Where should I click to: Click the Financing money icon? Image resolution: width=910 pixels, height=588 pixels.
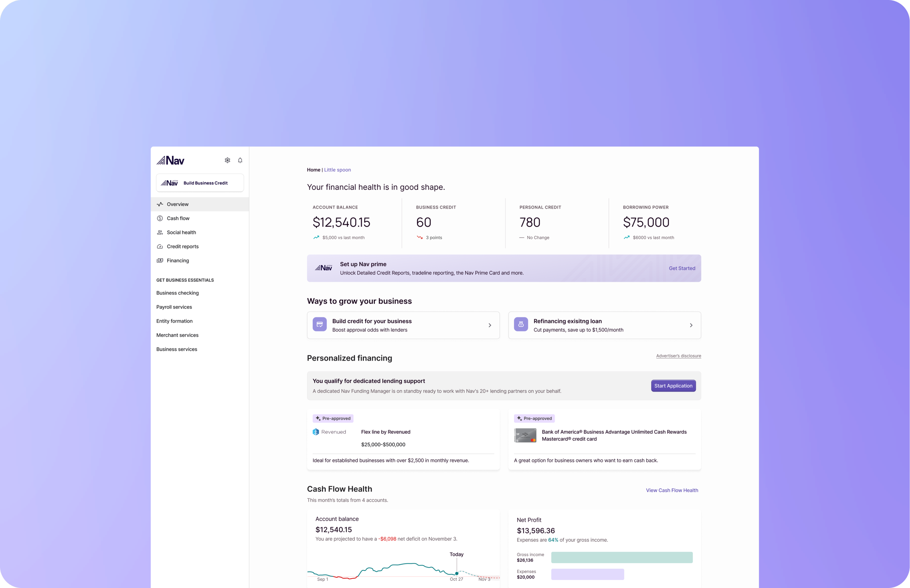[160, 261]
